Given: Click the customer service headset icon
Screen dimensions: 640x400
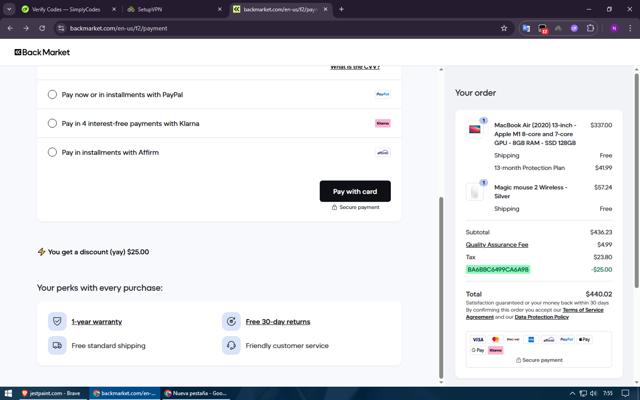Looking at the screenshot, I should click(x=231, y=345).
